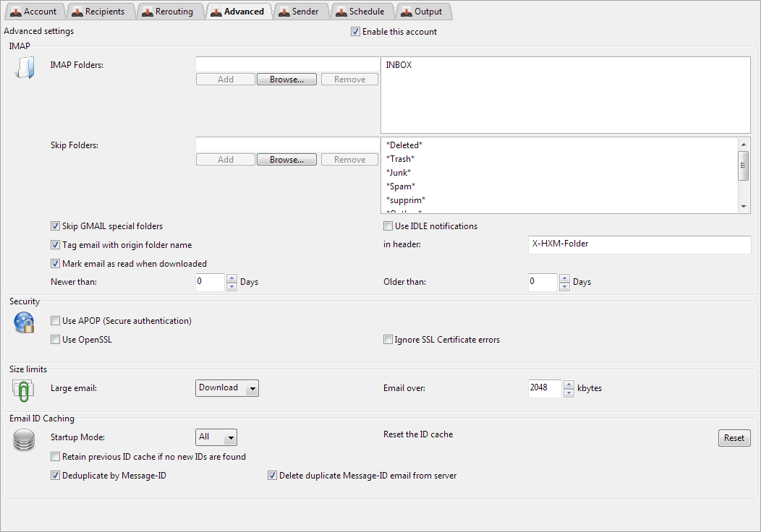The width and height of the screenshot is (761, 532).
Task: Increase the Newer than days spinner
Action: 231,278
